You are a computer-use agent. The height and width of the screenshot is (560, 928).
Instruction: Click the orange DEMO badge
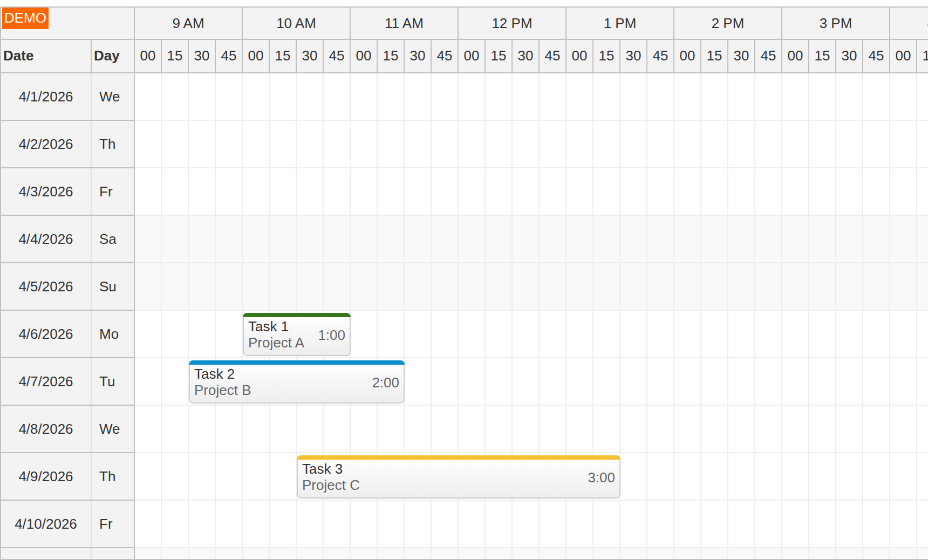pyautogui.click(x=25, y=18)
